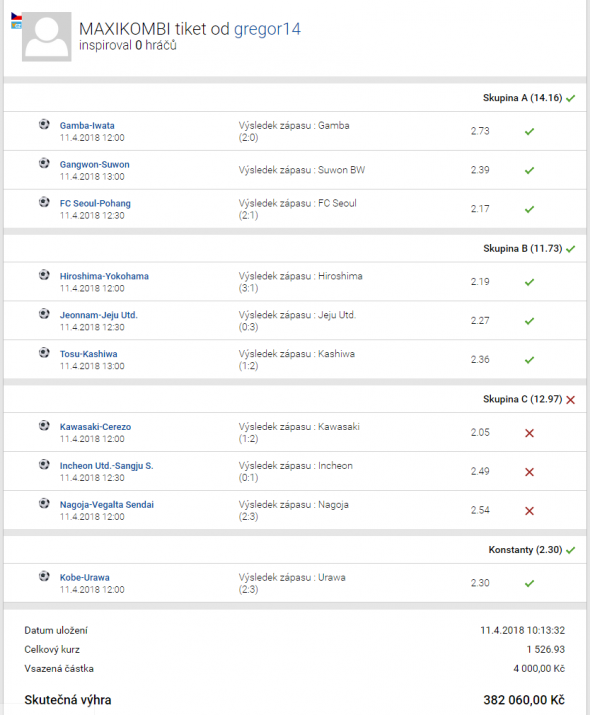Click the soccer ball icon beside Gamba-Iwata
Image resolution: width=590 pixels, height=715 pixels.
(44, 124)
